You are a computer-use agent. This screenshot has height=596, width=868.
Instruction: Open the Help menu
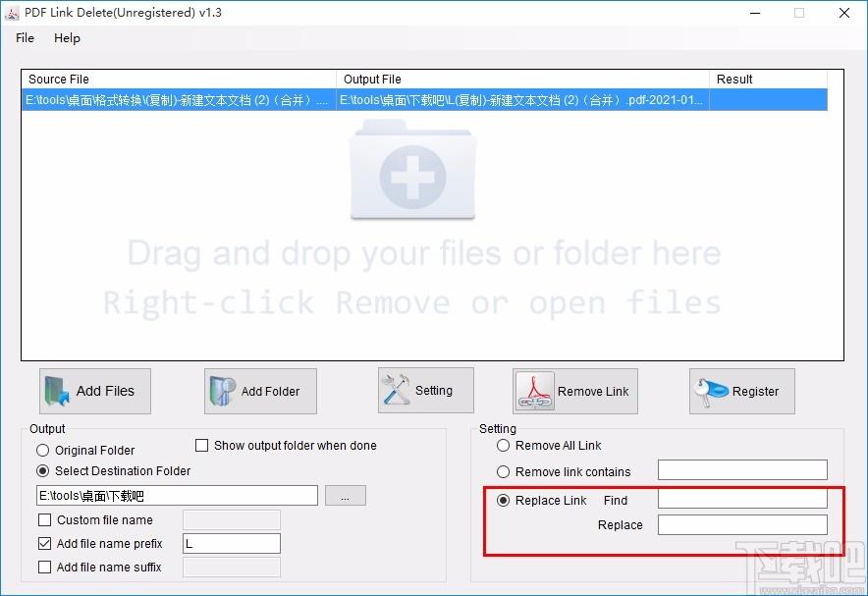[67, 38]
